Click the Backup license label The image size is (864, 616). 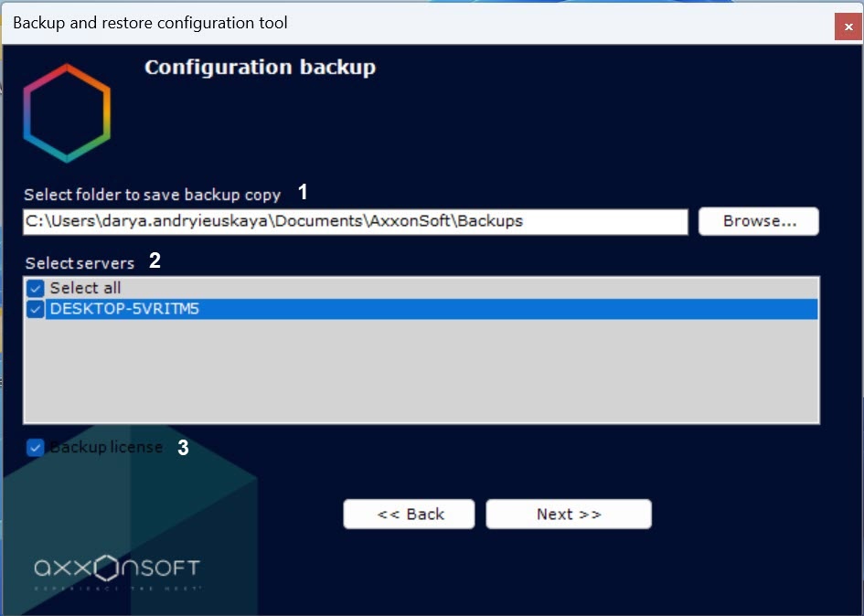[106, 447]
